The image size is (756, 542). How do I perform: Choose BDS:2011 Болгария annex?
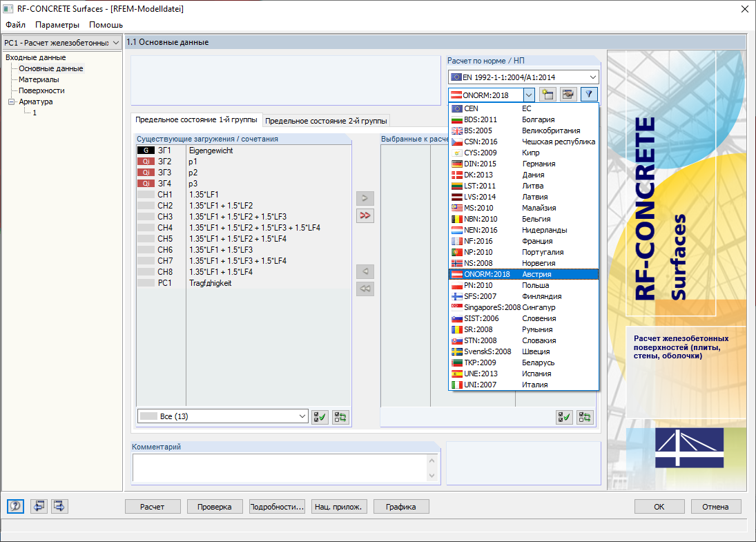523,119
